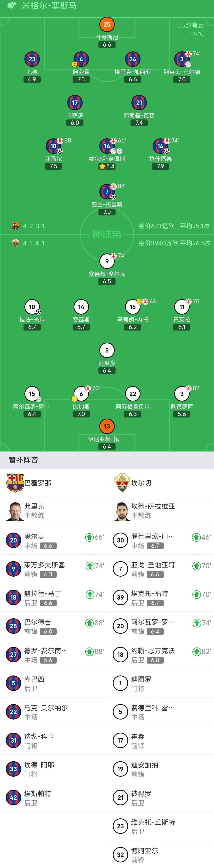Select 费兰-托雷斯 number 7 badge
214x868 pixels.
[x=107, y=192]
